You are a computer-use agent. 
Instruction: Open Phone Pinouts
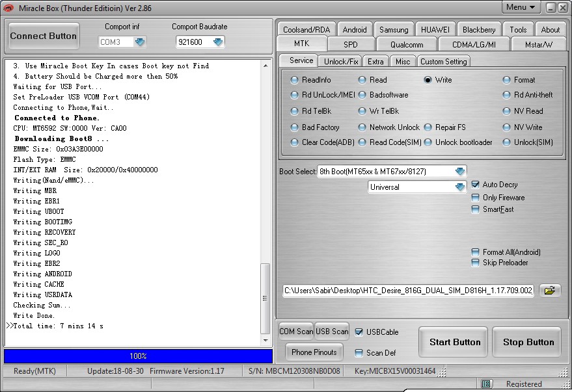314,352
